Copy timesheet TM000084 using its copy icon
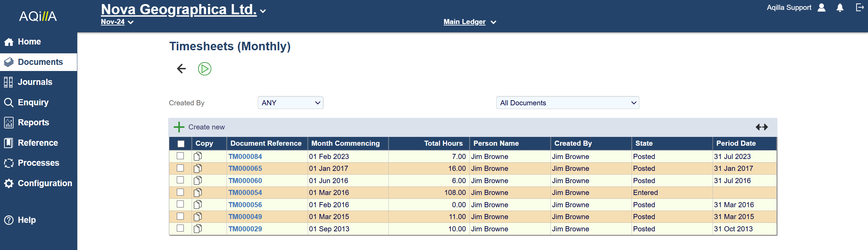 pos(198,156)
